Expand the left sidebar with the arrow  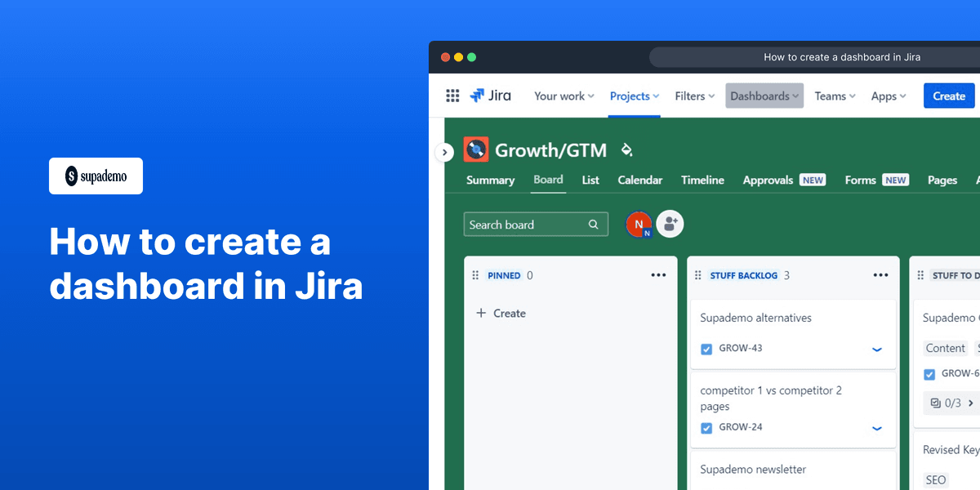444,152
